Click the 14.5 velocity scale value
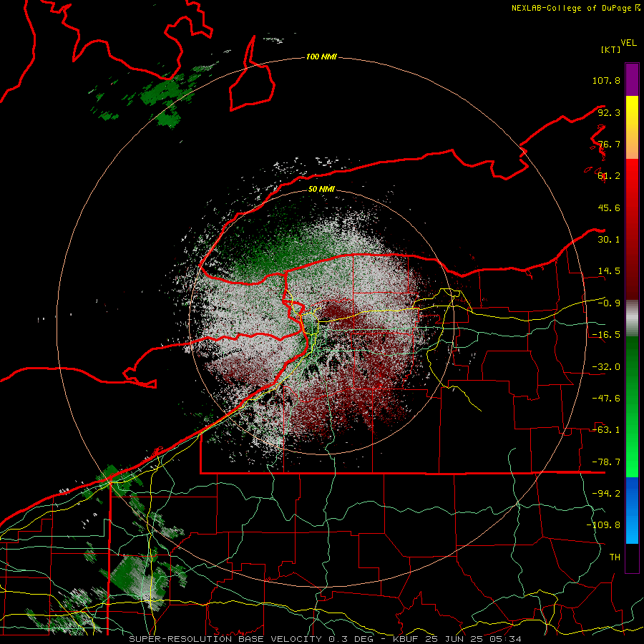 (609, 271)
